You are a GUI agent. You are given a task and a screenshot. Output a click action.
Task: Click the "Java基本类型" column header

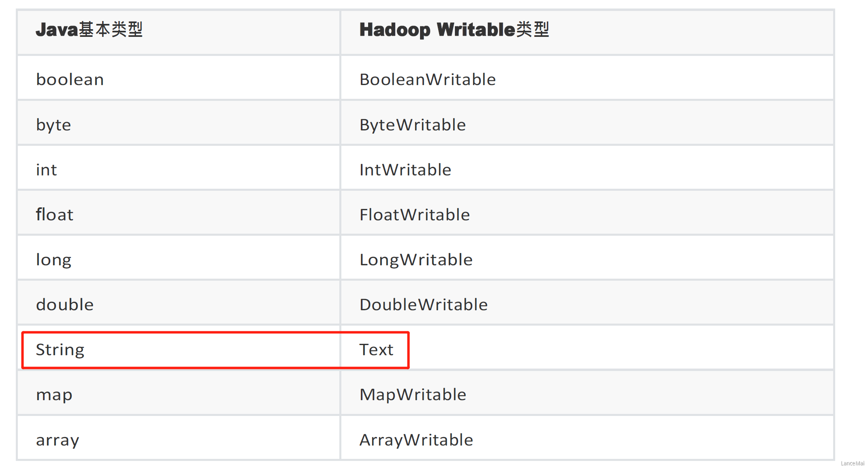89,30
